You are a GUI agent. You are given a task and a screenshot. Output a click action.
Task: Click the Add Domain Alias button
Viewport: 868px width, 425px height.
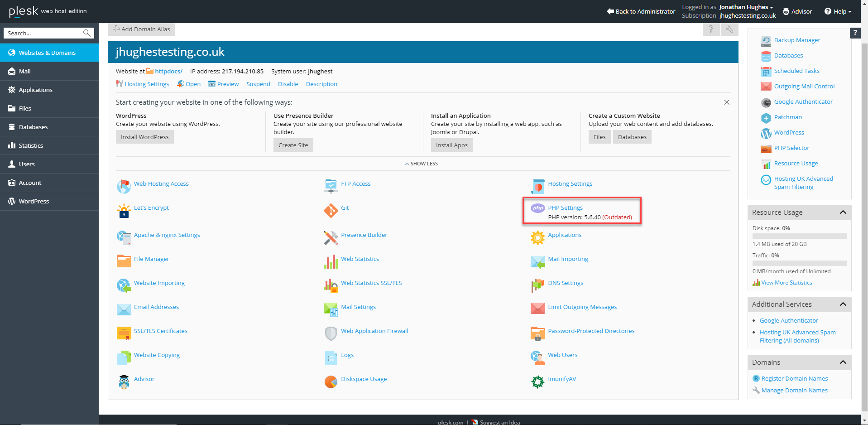[141, 29]
